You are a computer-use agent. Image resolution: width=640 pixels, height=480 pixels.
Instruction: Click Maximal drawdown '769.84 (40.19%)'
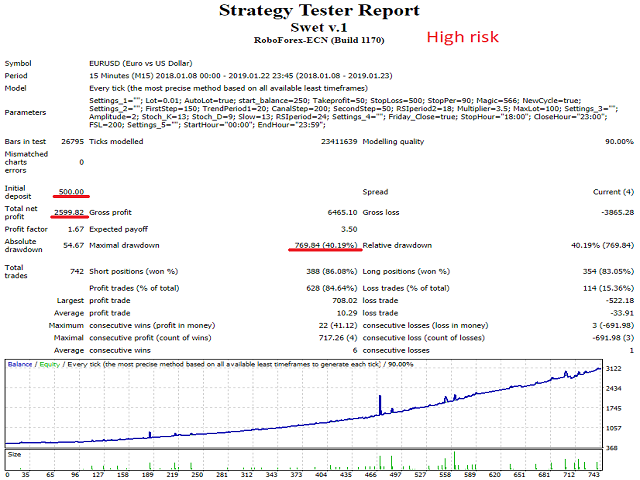(326, 246)
